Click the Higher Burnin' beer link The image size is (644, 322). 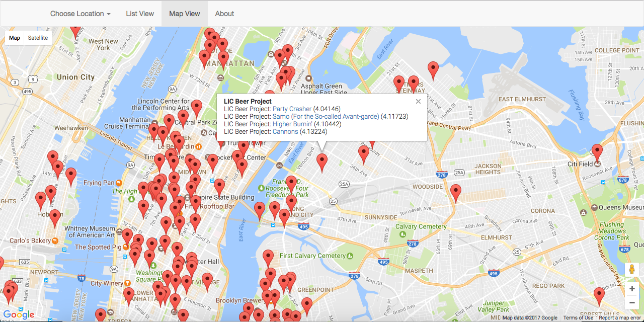point(292,124)
